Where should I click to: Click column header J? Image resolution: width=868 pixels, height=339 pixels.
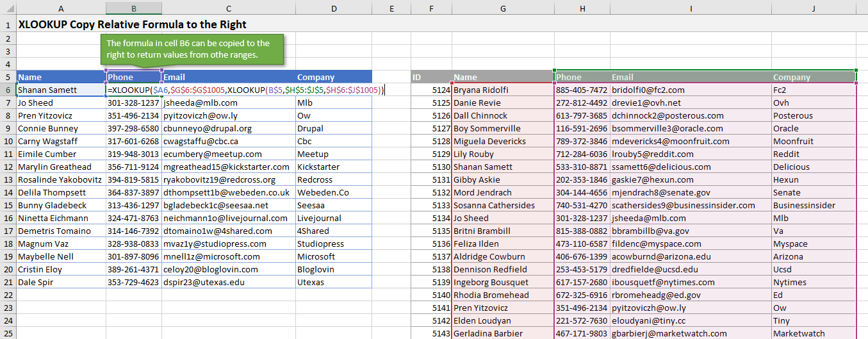813,8
